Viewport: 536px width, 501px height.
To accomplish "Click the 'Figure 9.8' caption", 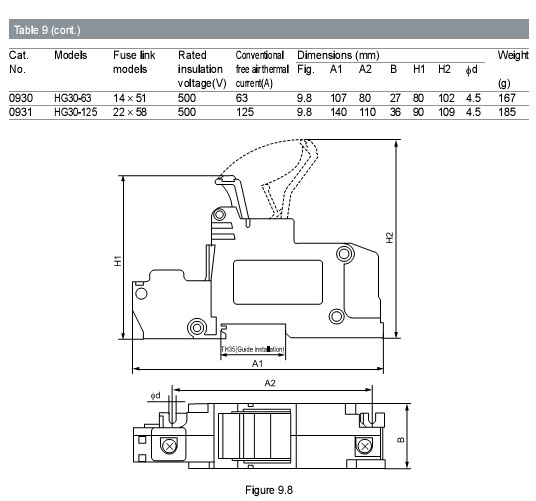I will click(x=269, y=490).
